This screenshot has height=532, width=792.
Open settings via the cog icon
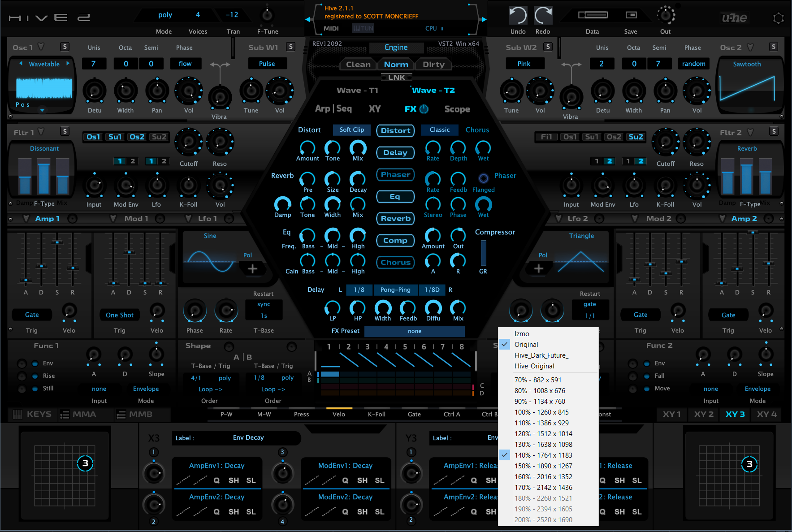[779, 18]
